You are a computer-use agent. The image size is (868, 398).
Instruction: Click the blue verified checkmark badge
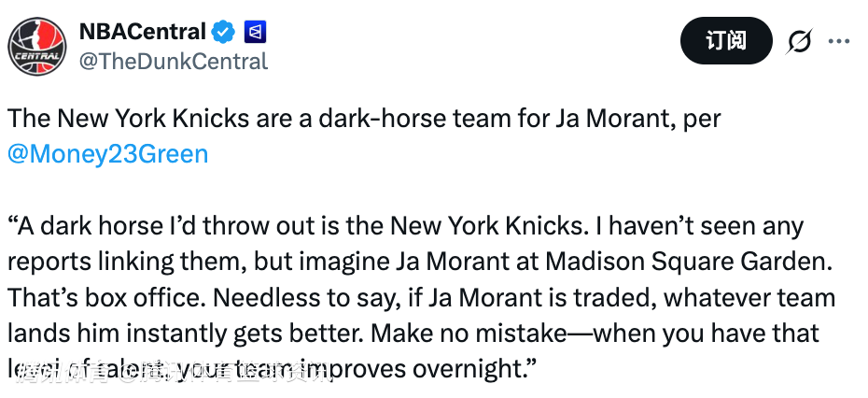pos(222,32)
